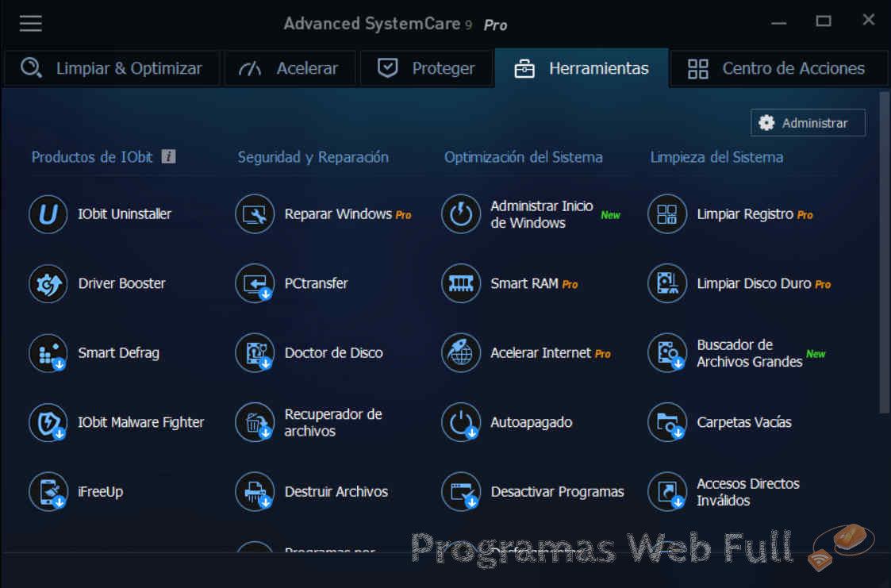The width and height of the screenshot is (891, 588).
Task: Click the PCtransfer icon
Action: tap(255, 283)
